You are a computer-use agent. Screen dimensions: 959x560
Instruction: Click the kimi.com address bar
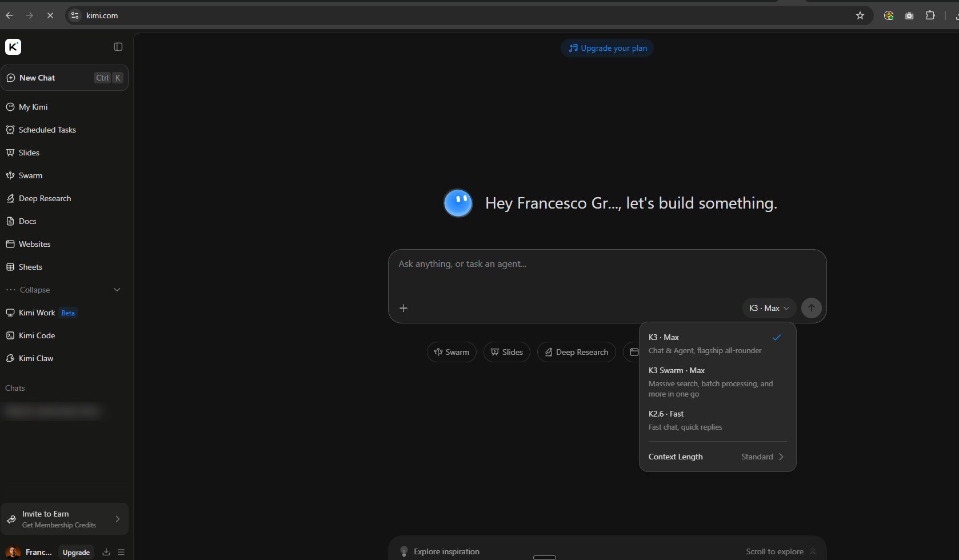(469, 15)
